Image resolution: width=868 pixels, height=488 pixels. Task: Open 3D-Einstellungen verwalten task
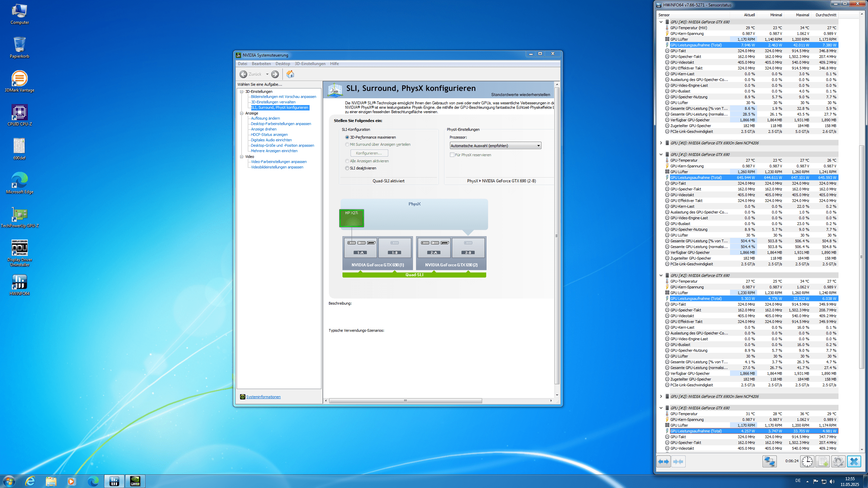point(273,102)
